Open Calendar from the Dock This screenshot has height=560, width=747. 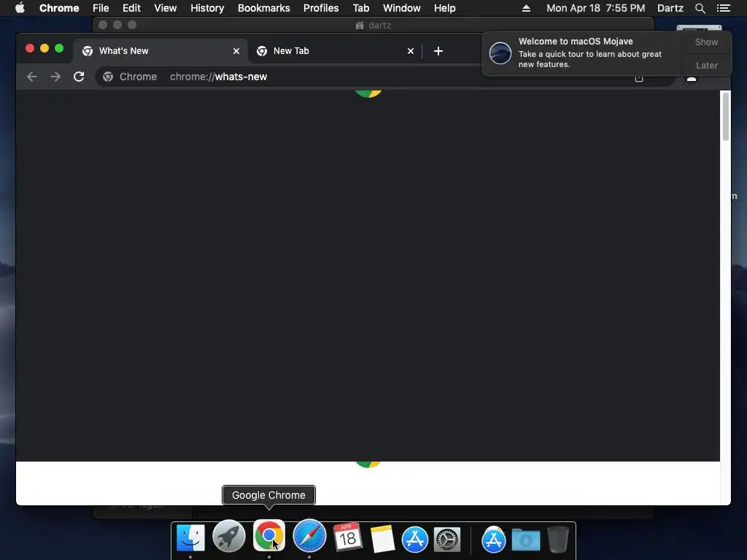(x=348, y=537)
